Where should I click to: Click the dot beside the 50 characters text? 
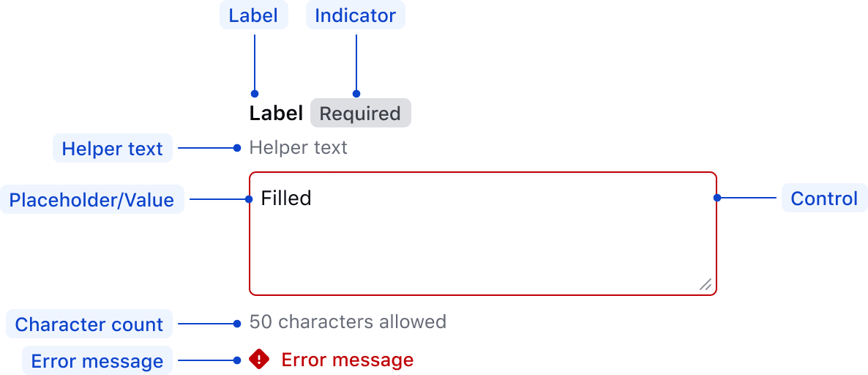point(237,323)
